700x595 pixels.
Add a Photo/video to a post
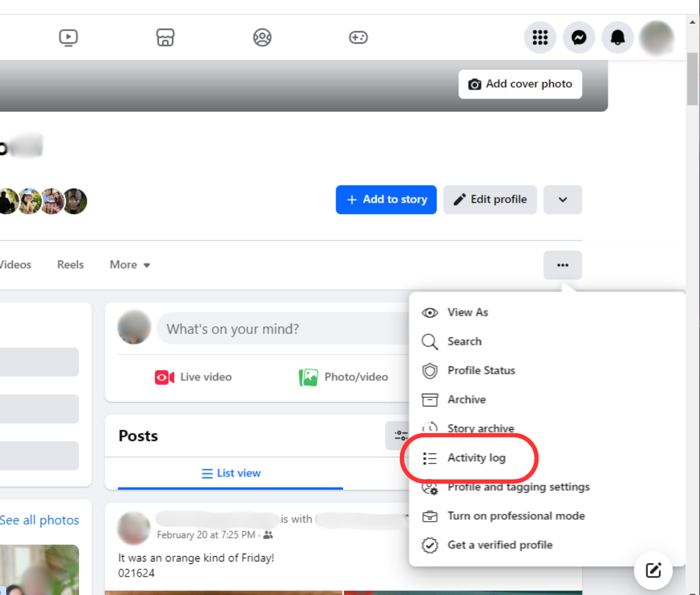343,377
